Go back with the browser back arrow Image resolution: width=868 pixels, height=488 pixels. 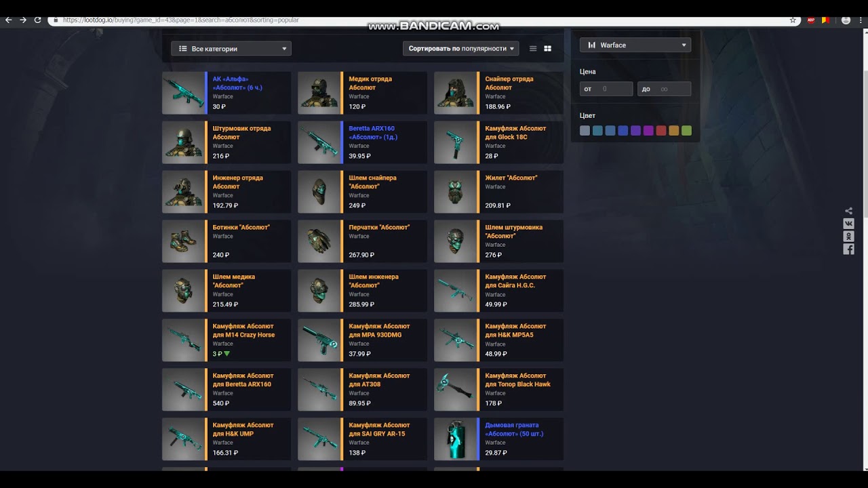click(x=8, y=20)
